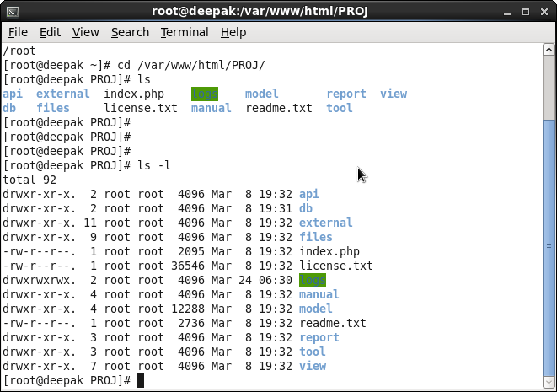Open the File menu
The width and height of the screenshot is (557, 392).
tap(18, 32)
